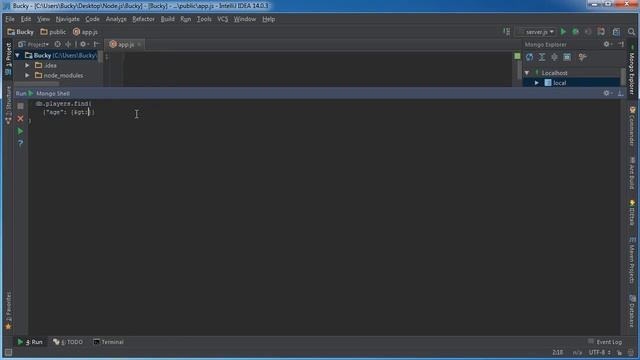The width and height of the screenshot is (640, 360).
Task: Click the VCS update icon in toolbar
Action: coord(601,31)
